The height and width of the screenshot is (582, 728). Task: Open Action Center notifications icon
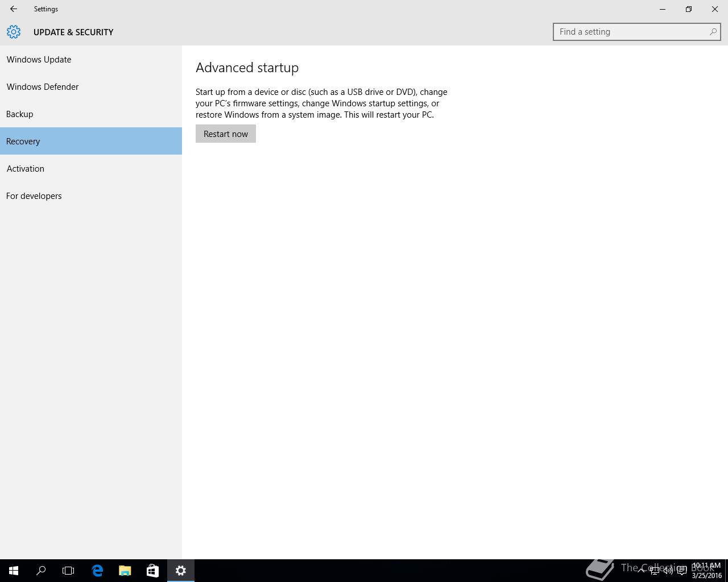tap(682, 571)
